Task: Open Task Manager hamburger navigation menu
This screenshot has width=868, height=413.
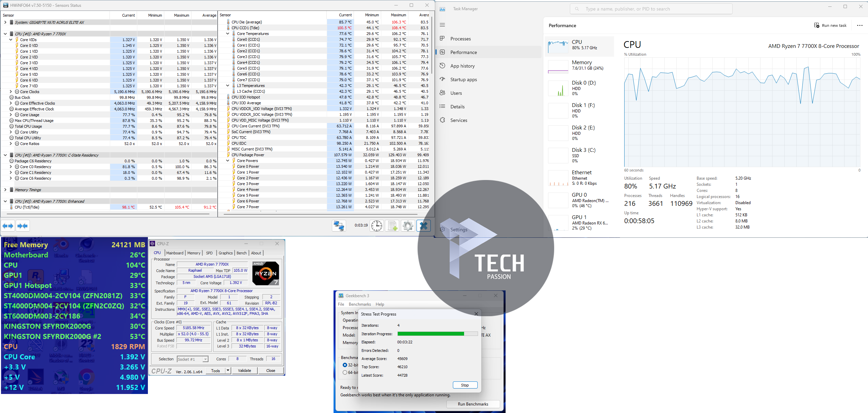Action: click(x=442, y=25)
